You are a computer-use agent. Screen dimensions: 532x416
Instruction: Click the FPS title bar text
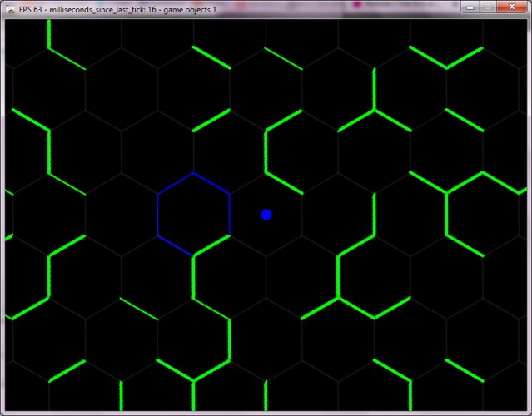pos(117,10)
